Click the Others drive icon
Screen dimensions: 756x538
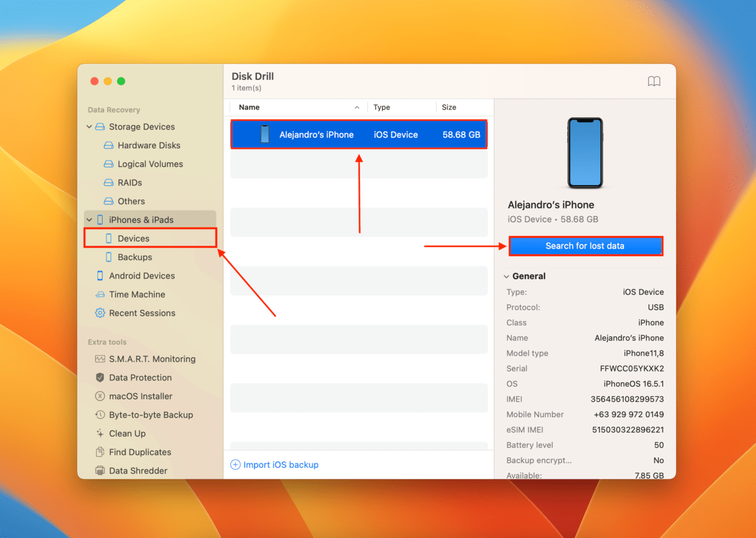[x=108, y=202]
